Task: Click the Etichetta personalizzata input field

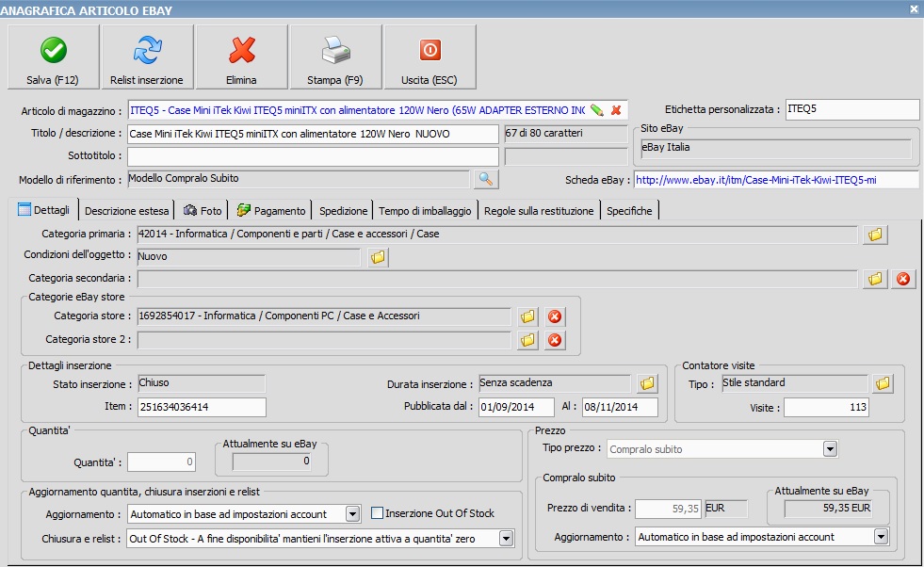Action: click(851, 109)
